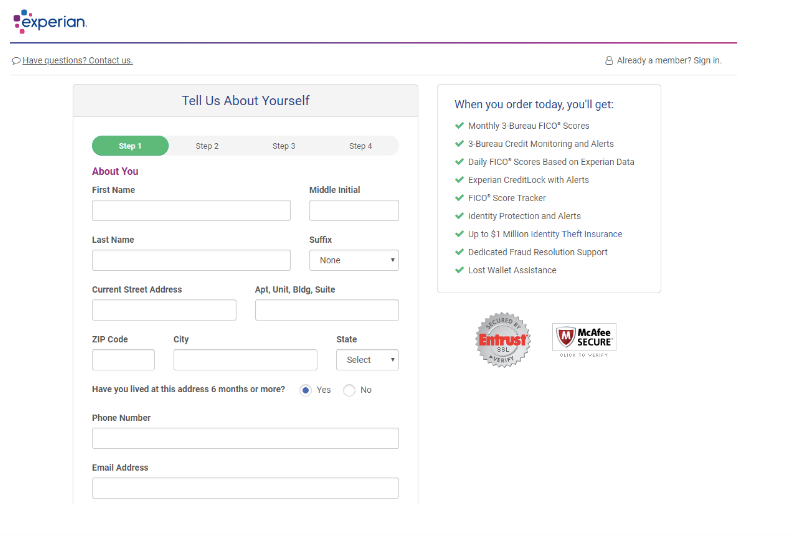Focus the ZIP Code field
Viewport: 796px width, 537px height.
(123, 359)
